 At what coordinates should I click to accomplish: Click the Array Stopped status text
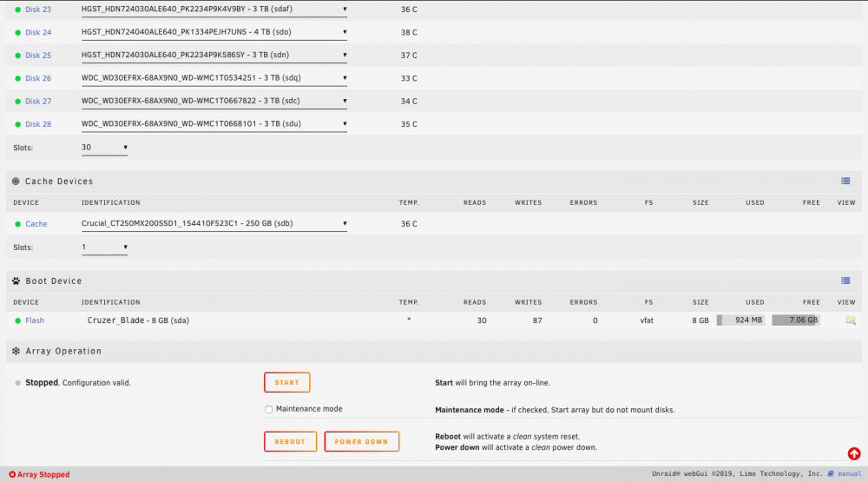43,475
